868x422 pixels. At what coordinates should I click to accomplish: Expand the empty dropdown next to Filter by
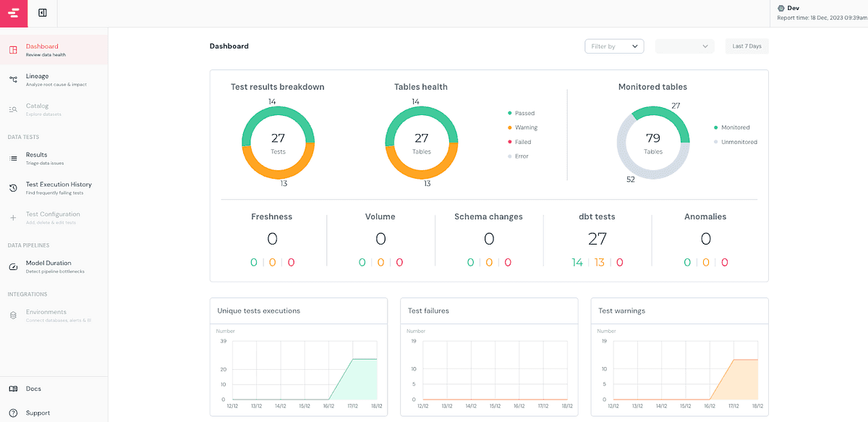point(684,46)
